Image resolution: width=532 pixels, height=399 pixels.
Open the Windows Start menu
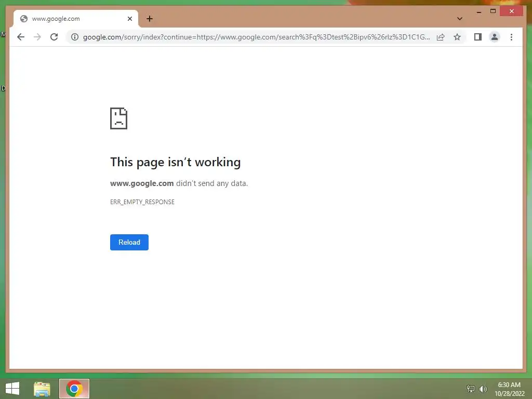[12, 389]
